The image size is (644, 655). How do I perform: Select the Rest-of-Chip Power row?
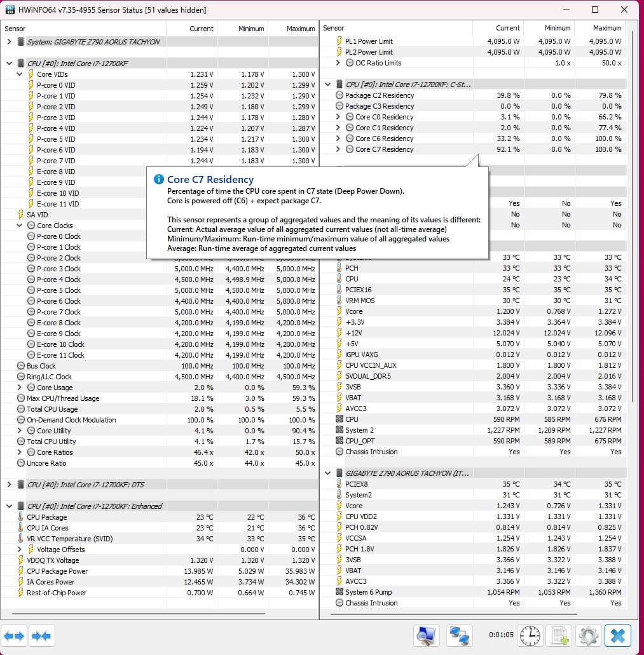(x=159, y=592)
